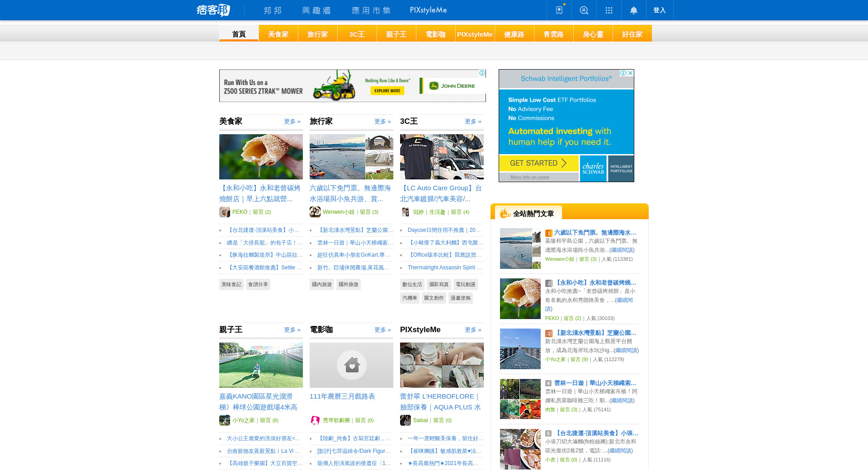Select the 青雲路 category tab
868x470 pixels.
coord(553,33)
